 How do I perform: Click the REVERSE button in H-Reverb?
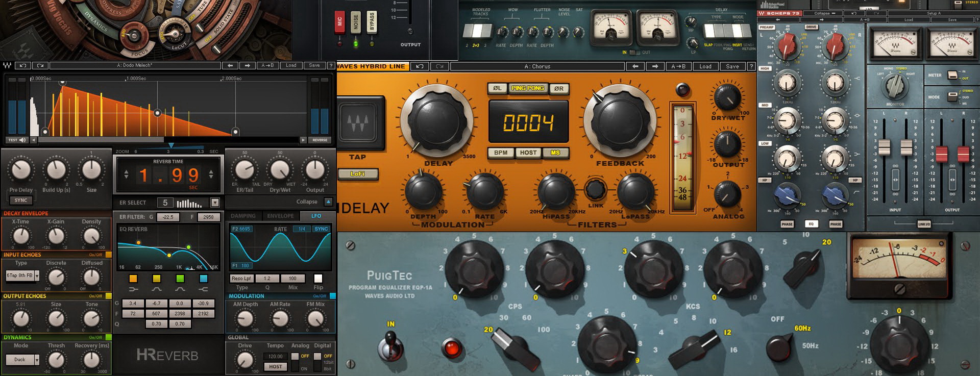coord(320,140)
